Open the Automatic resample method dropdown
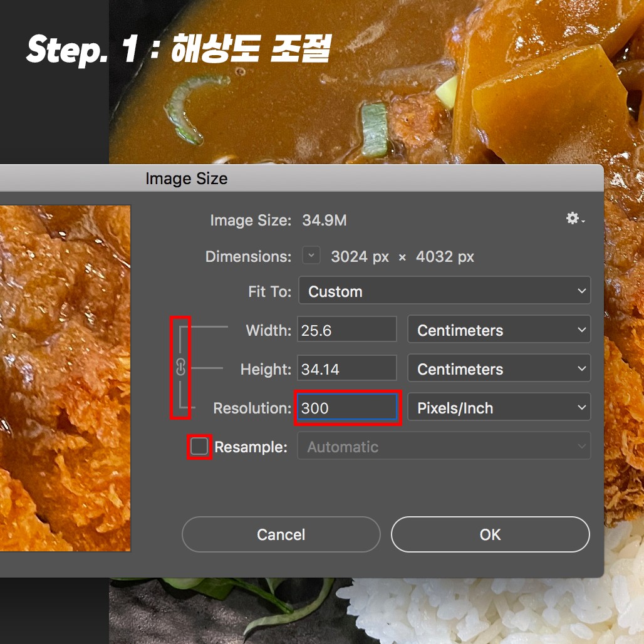This screenshot has width=644, height=644. point(444,445)
